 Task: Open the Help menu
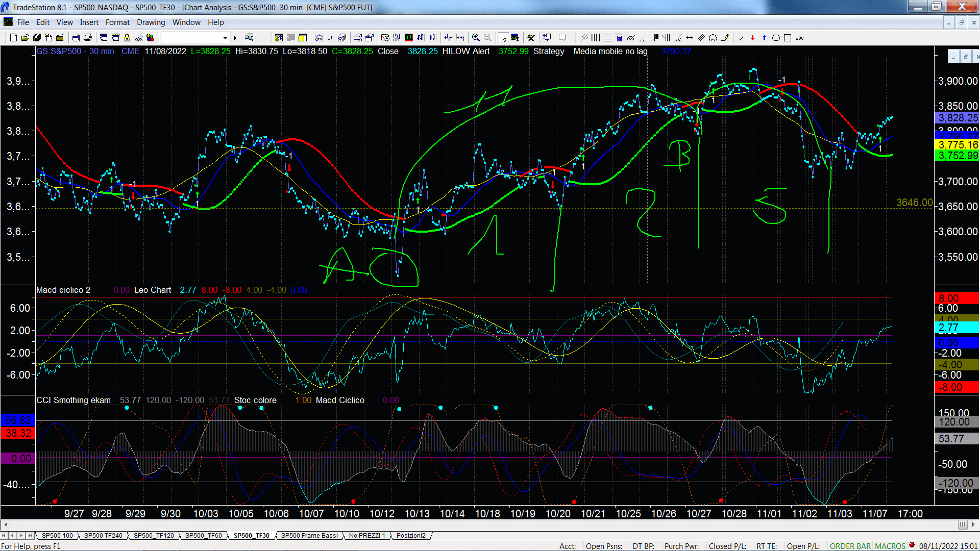click(216, 22)
